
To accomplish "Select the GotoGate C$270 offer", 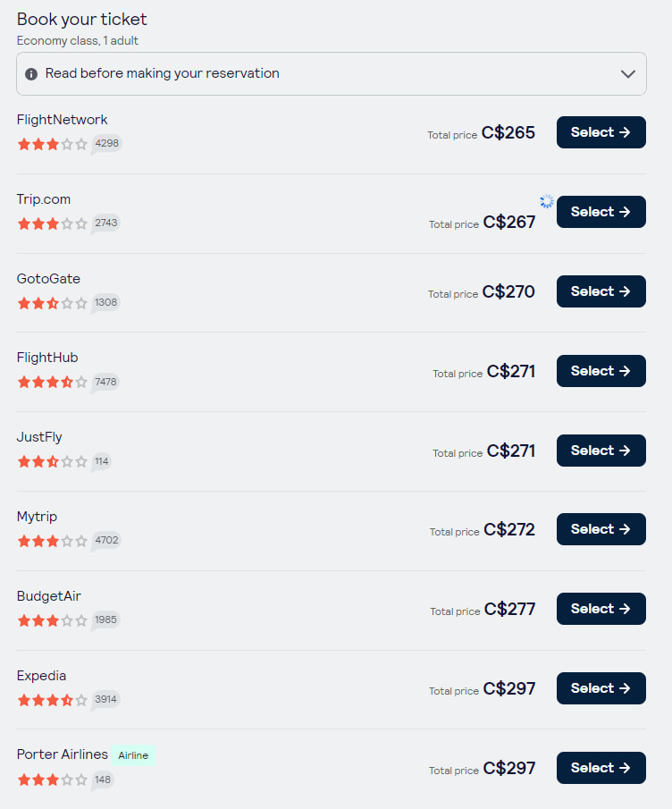I will click(x=601, y=291).
